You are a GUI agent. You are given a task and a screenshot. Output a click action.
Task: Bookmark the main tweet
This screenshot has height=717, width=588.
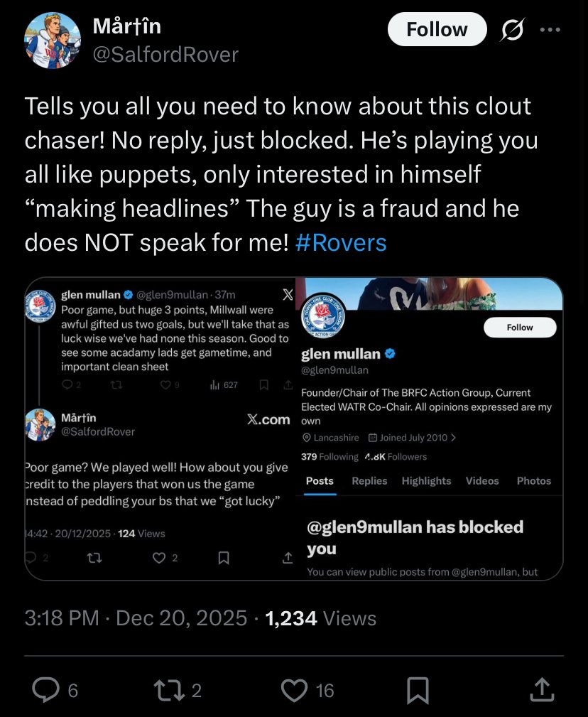(418, 689)
